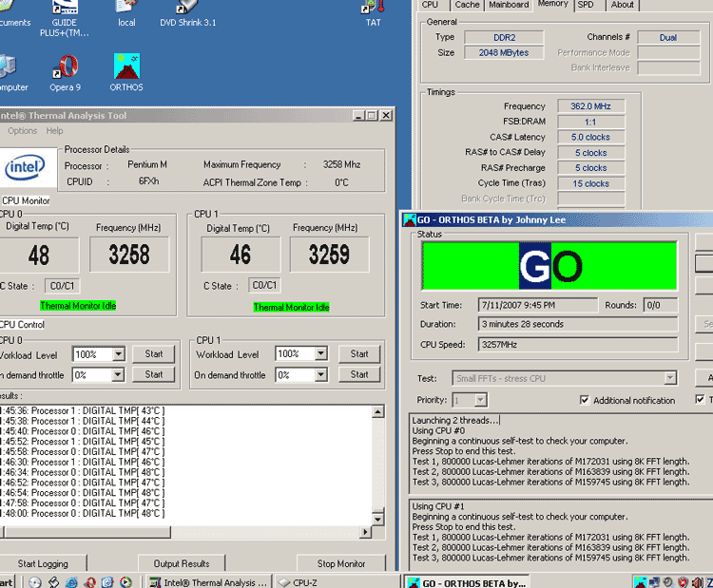Click the CPU 0 C State C0/C1 box
This screenshot has width=713, height=588.
click(62, 286)
